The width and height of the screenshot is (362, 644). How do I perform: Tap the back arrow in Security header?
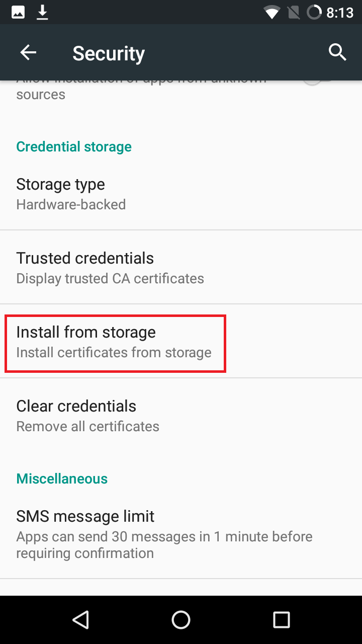28,52
